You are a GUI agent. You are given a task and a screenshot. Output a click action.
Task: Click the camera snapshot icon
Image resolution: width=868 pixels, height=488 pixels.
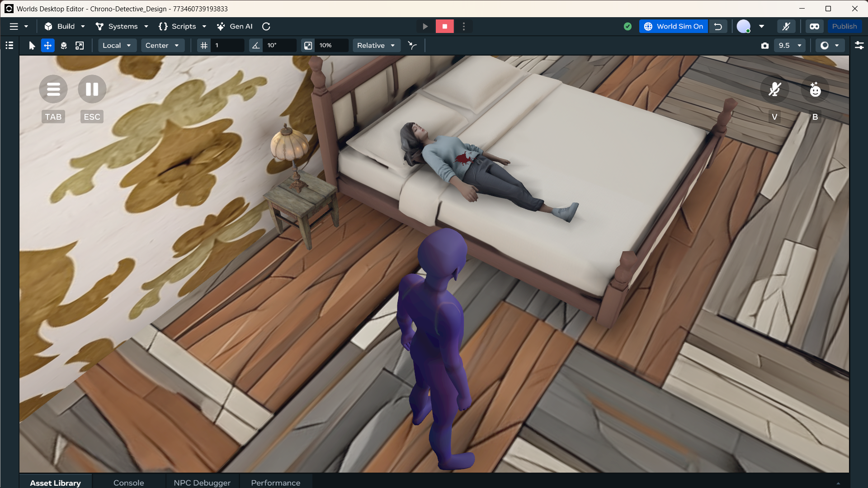[765, 46]
